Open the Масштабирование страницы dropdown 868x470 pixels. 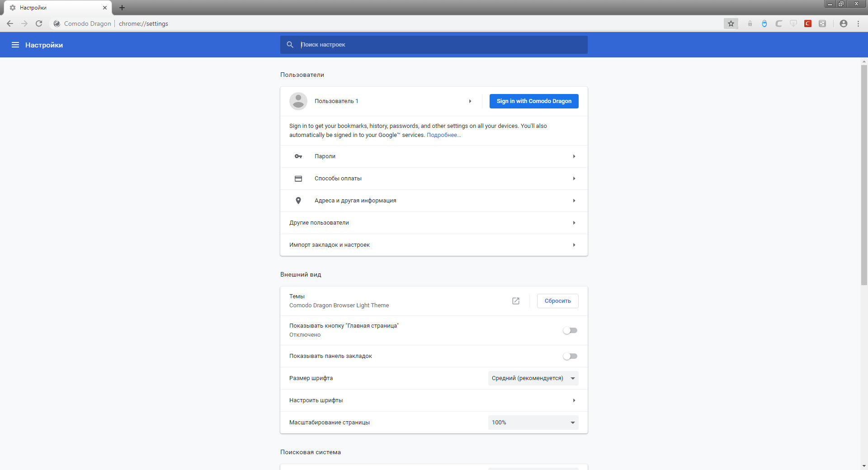point(533,423)
